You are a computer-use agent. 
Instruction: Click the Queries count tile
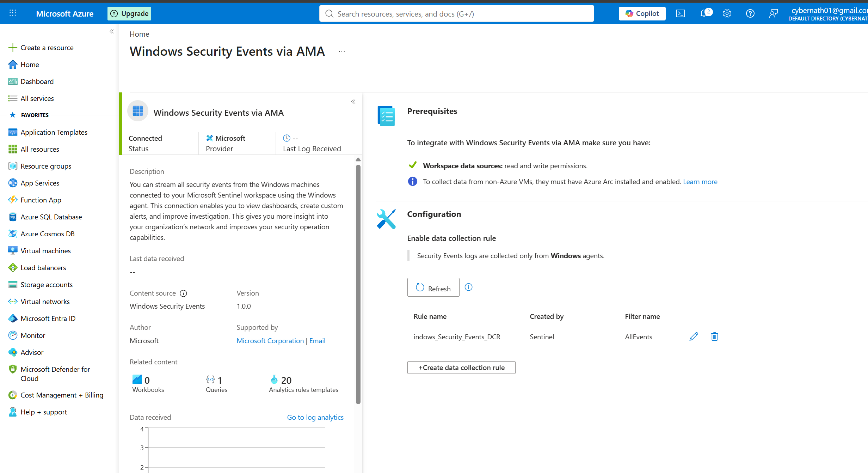(216, 384)
